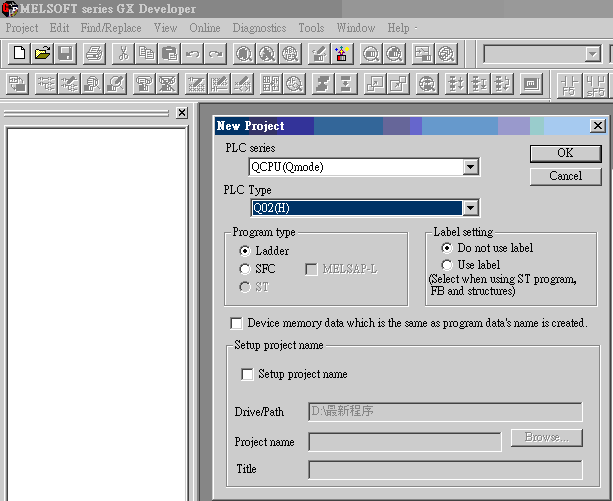The width and height of the screenshot is (613, 501).
Task: Close the New Project dialog
Action: tap(598, 126)
